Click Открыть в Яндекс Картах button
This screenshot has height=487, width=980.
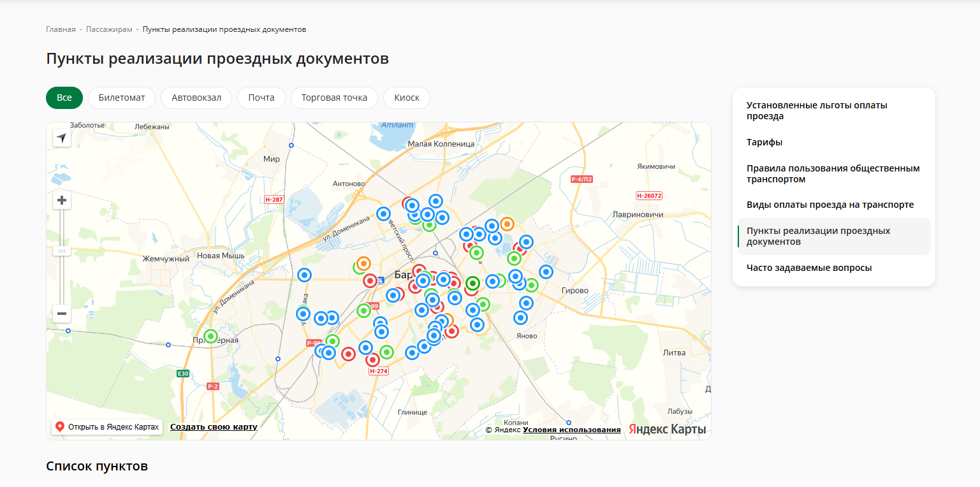click(107, 427)
